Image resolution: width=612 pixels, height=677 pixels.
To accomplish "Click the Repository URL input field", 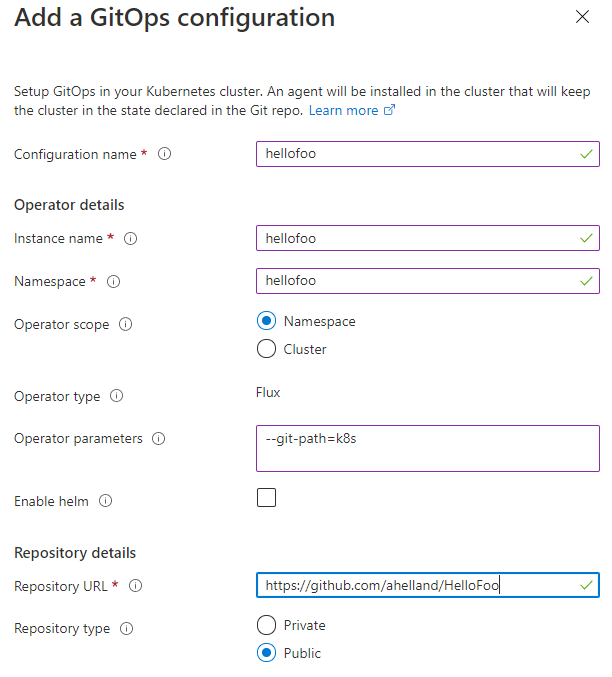I will point(428,585).
